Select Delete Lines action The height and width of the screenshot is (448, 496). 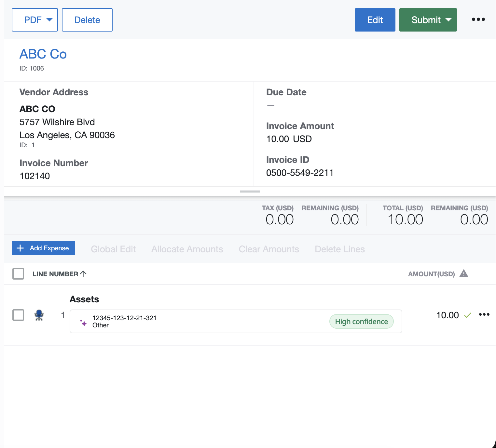(x=340, y=249)
